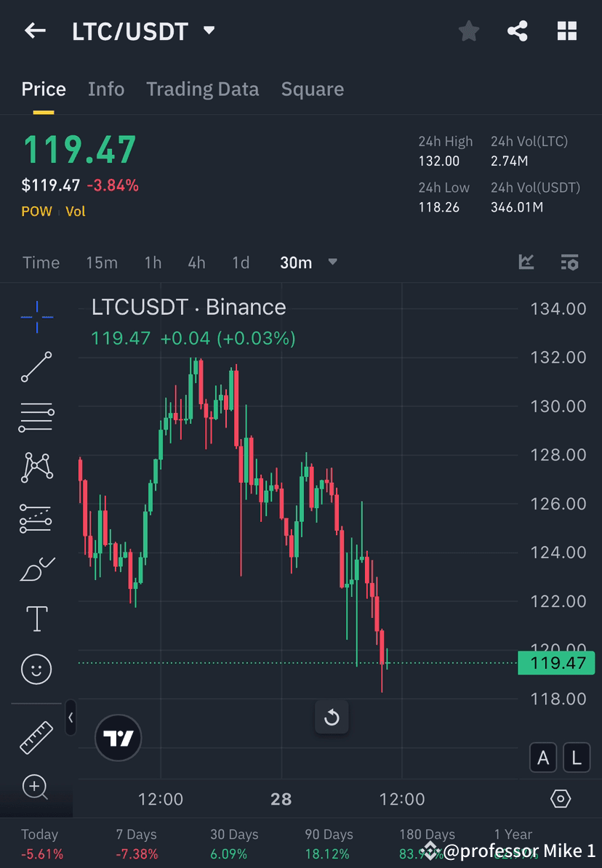The height and width of the screenshot is (868, 602).
Task: Reset the chart view with reload button
Action: (x=332, y=717)
